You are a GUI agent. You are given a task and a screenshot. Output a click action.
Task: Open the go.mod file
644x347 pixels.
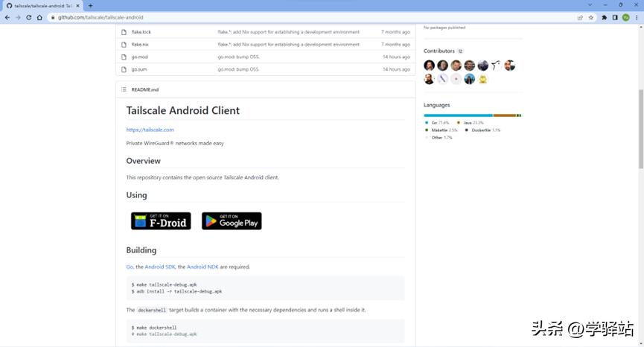tap(140, 57)
